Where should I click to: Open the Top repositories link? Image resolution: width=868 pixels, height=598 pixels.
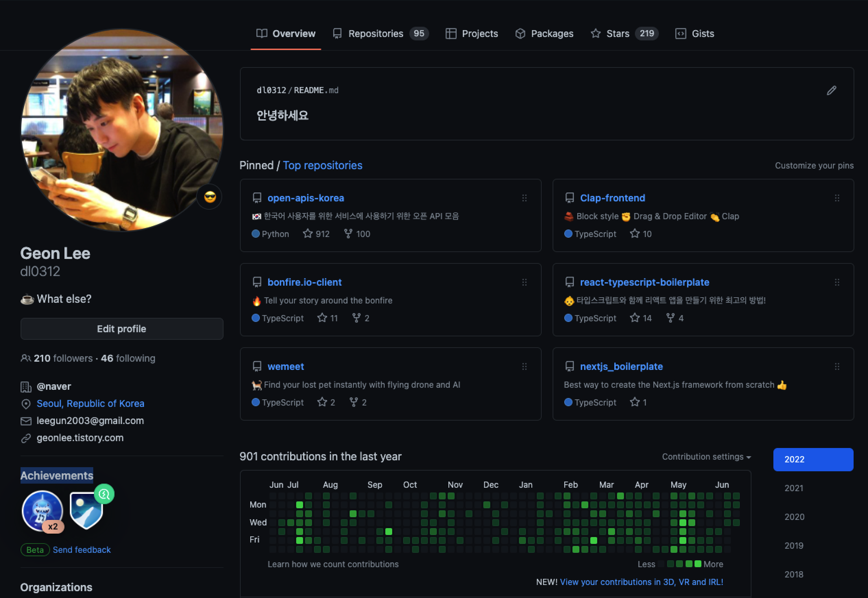pyautogui.click(x=323, y=165)
